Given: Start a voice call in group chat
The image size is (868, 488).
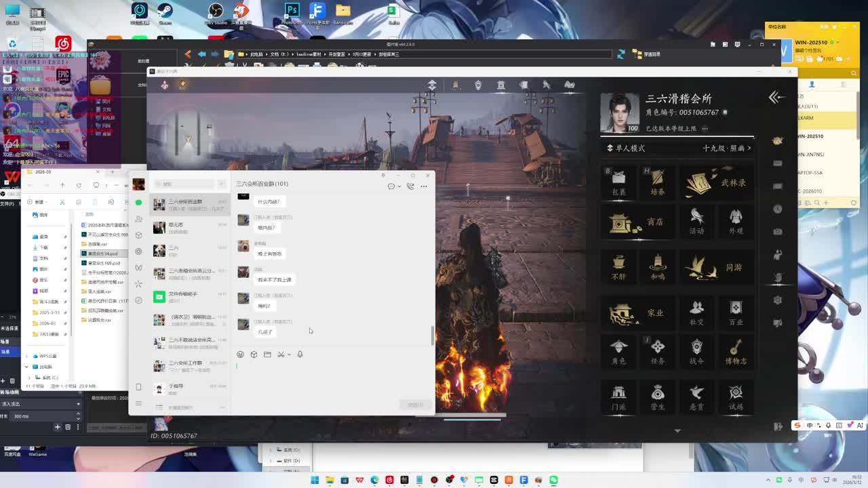Looking at the screenshot, I should (410, 186).
